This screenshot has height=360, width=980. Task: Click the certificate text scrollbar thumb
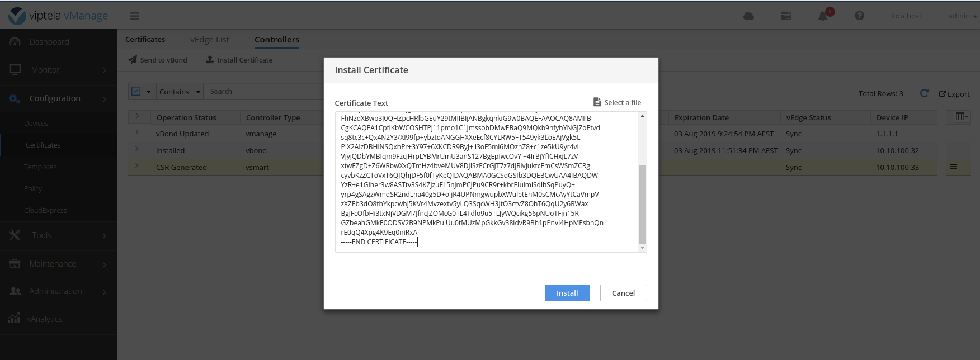642,204
